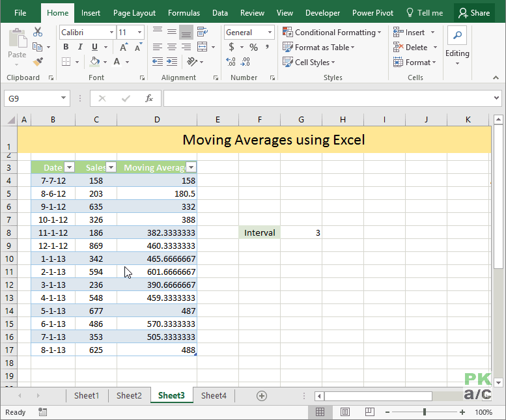The width and height of the screenshot is (506, 420).
Task: Open Format as Table gallery
Action: pos(318,48)
